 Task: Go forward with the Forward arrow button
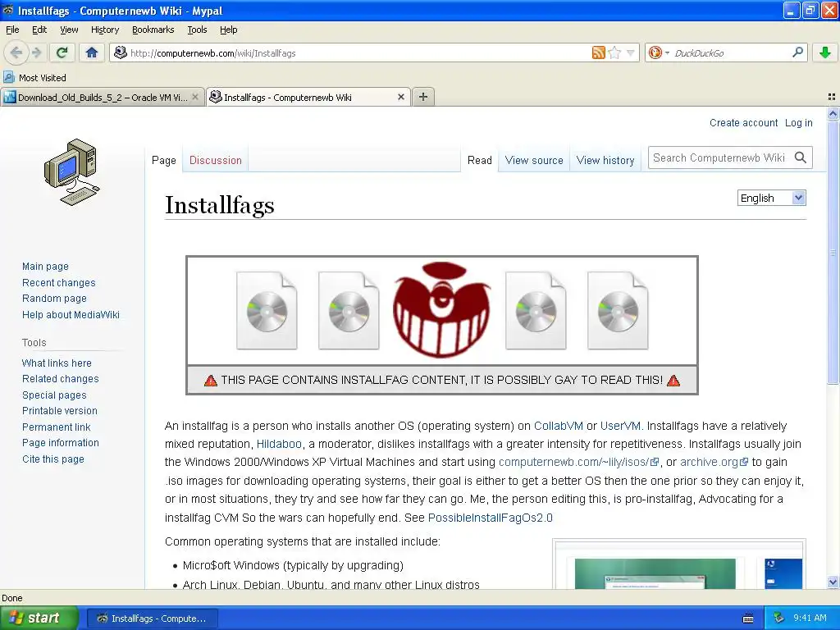36,52
